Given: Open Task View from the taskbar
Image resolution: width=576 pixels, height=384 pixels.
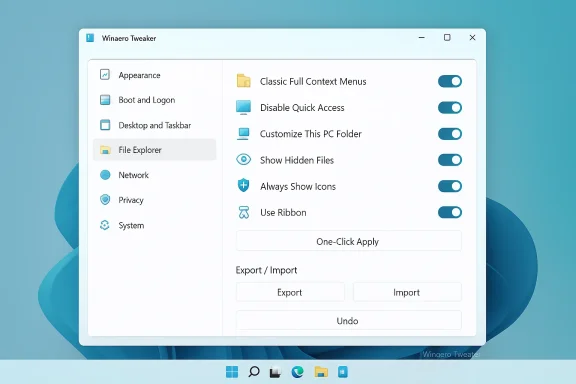Looking at the screenshot, I should pyautogui.click(x=276, y=373).
